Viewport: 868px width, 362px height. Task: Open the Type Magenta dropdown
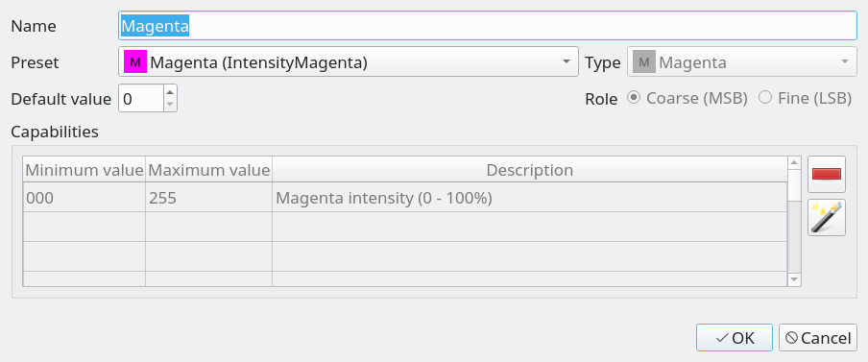tap(742, 61)
